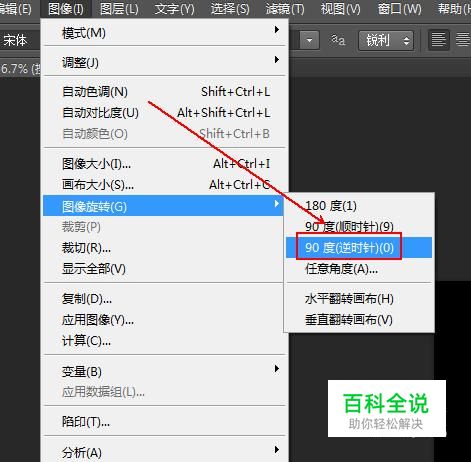Expand the 分析(A) submenu
The width and height of the screenshot is (471, 462).
[x=165, y=452]
